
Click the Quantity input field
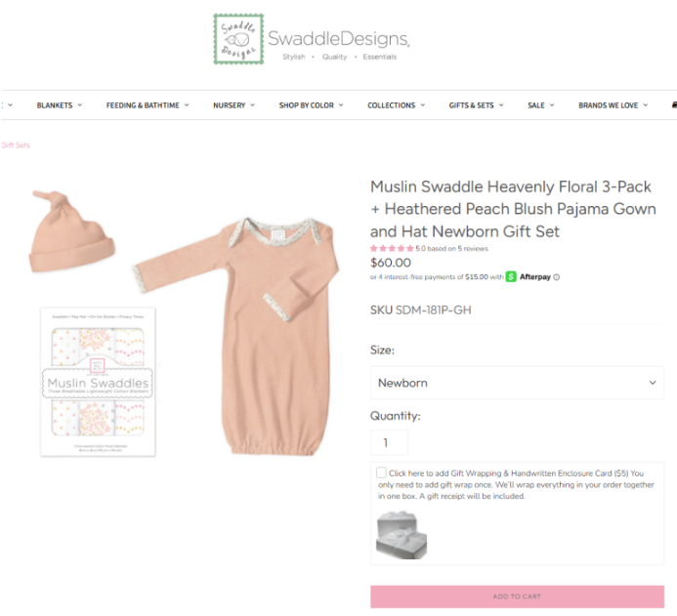(389, 442)
